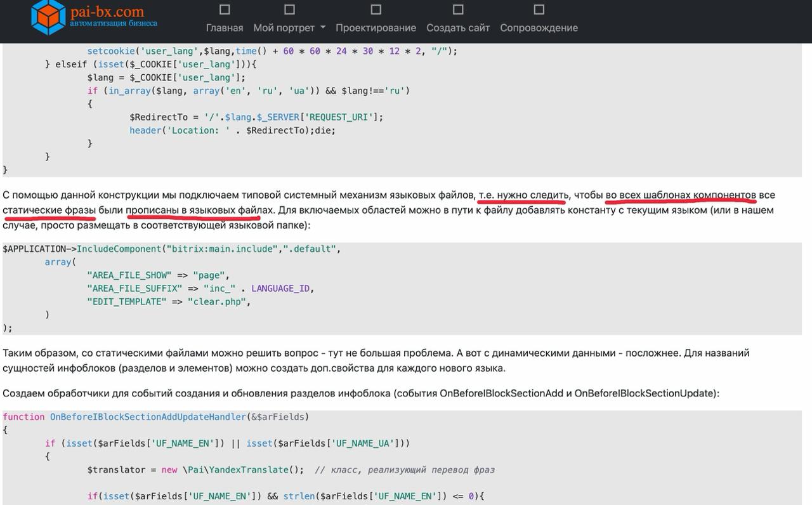
Task: Click the orange cube site logo
Action: pyautogui.click(x=48, y=18)
